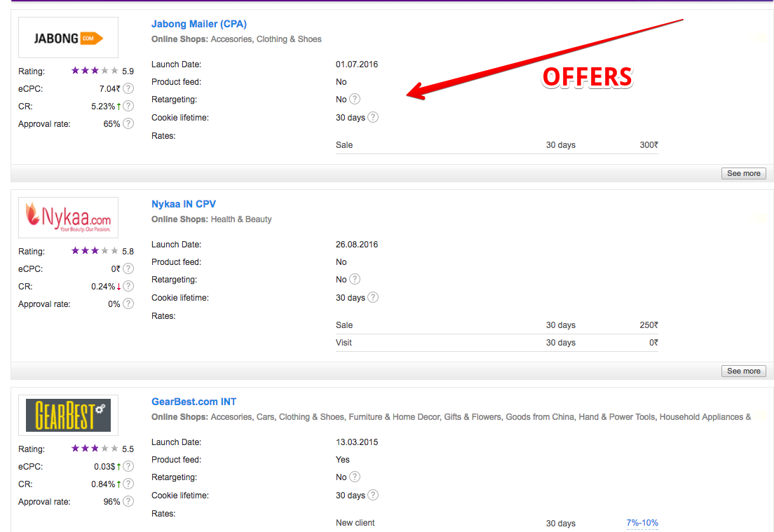Click the green CR up arrow for GearBest

[x=119, y=484]
